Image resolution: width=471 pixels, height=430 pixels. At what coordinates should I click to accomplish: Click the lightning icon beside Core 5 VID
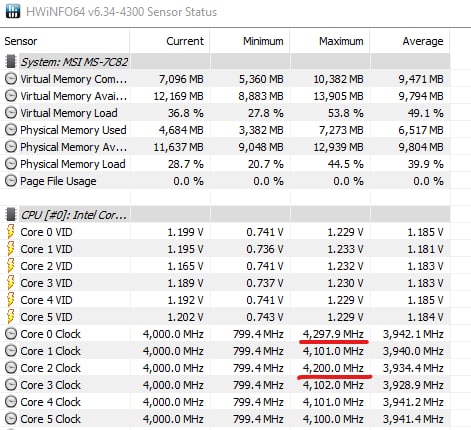click(x=11, y=317)
